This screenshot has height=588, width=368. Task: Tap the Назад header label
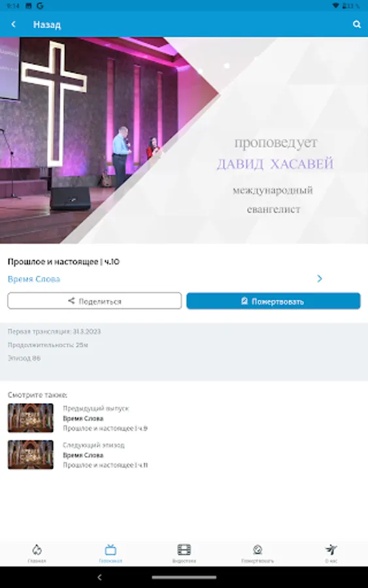(x=47, y=25)
